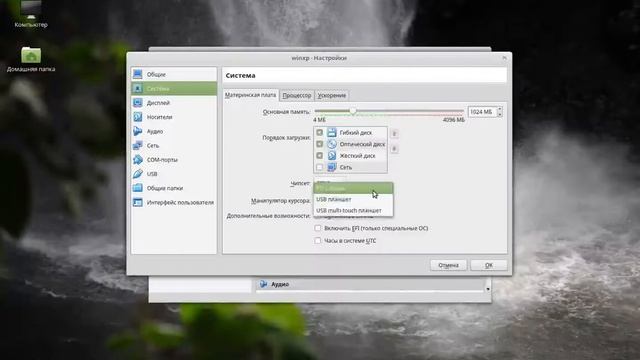Choose USB планшет from the pointer dropdown
Viewport: 640px width, 360px height.
click(353, 199)
